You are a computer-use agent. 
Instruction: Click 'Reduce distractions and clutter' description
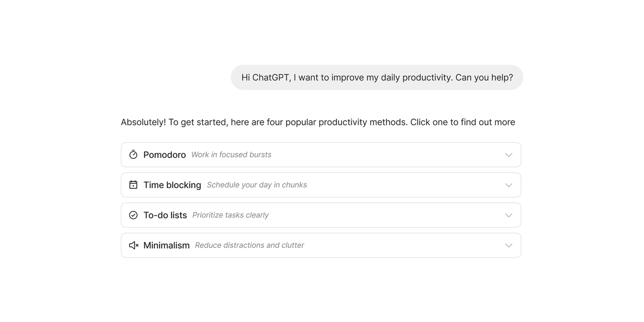click(x=250, y=245)
